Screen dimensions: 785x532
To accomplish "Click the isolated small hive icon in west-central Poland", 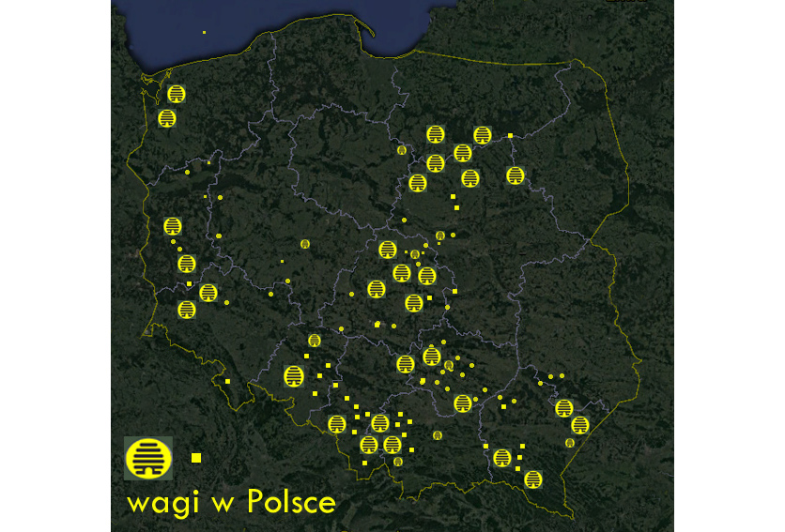I will (x=305, y=244).
